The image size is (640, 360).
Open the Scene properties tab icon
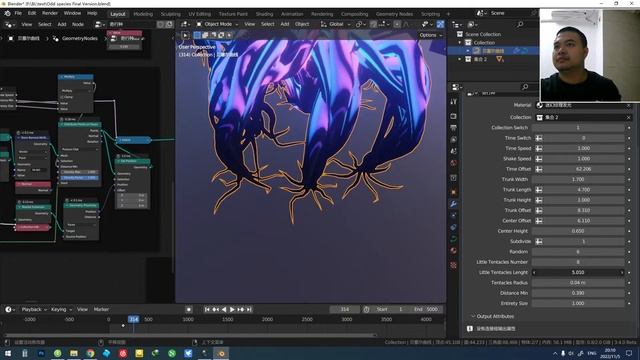(x=453, y=151)
